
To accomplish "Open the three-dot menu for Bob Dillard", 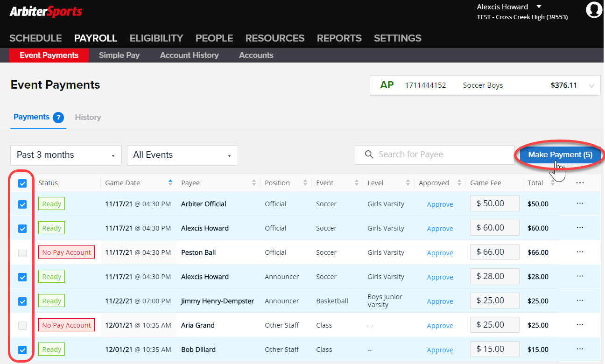I will 580,350.
